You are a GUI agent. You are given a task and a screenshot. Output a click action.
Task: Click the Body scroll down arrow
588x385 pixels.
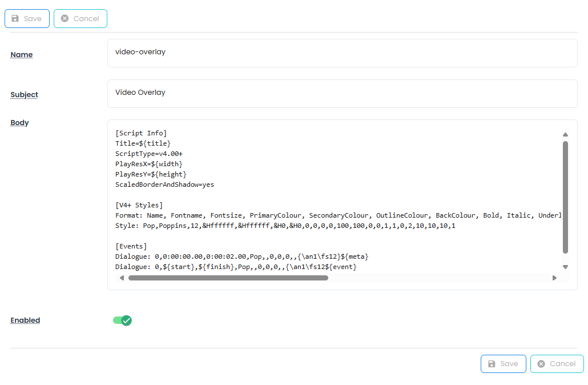pos(565,267)
